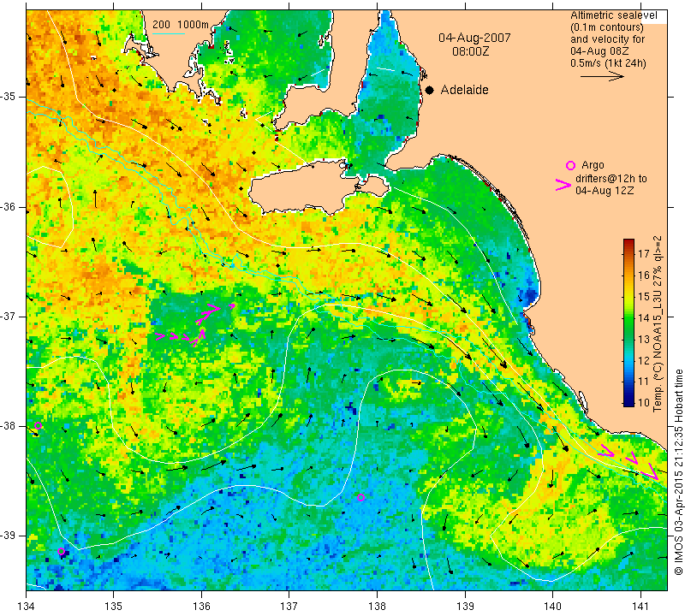Click the IMOS copyright timestamp text
Image resolution: width=685 pixels, height=616 pixels.
coord(678,472)
